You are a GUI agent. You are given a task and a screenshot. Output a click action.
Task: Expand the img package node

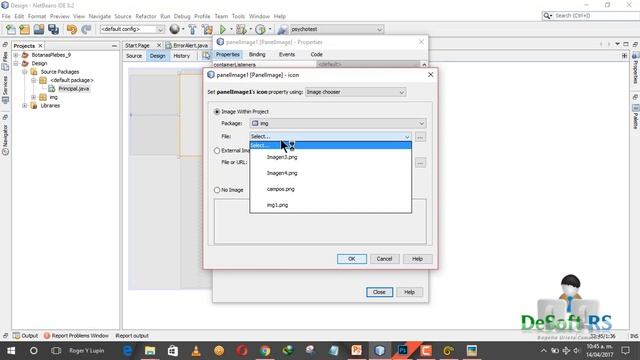click(x=34, y=97)
